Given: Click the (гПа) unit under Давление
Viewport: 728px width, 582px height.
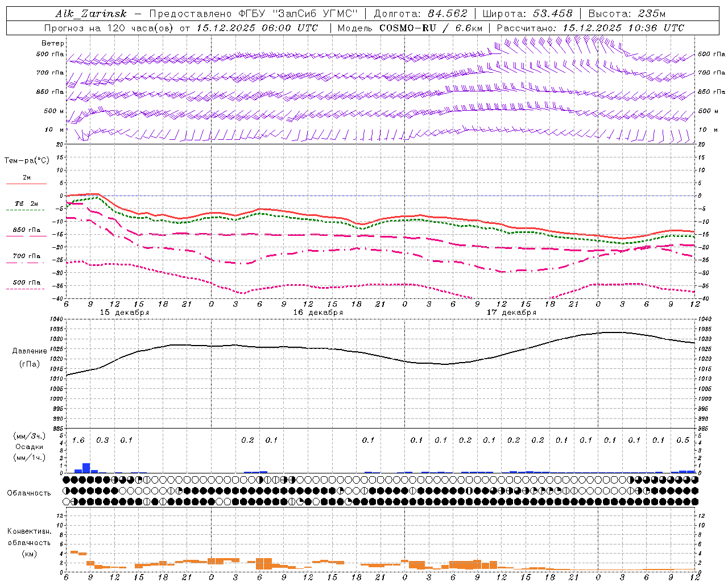Looking at the screenshot, I should click(30, 364).
